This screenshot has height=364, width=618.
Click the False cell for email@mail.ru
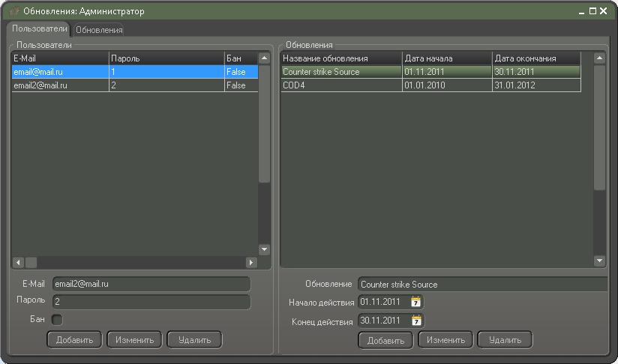coord(241,72)
